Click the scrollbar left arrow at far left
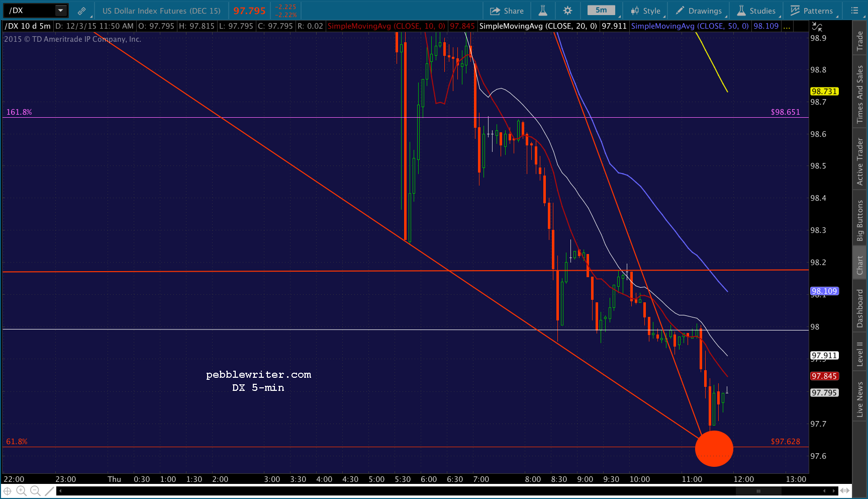Viewport: 868px width, 499px height. click(x=60, y=491)
